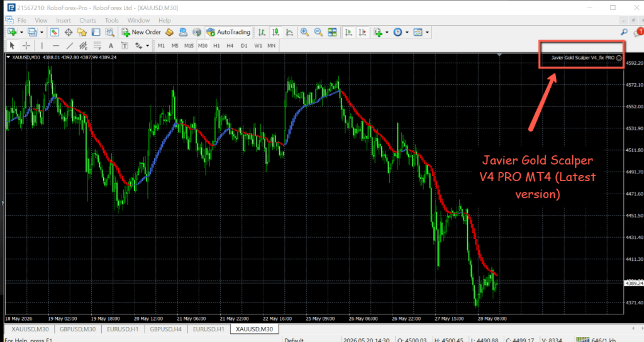Click the New Chart icon
644x342 pixels.
coord(12,32)
